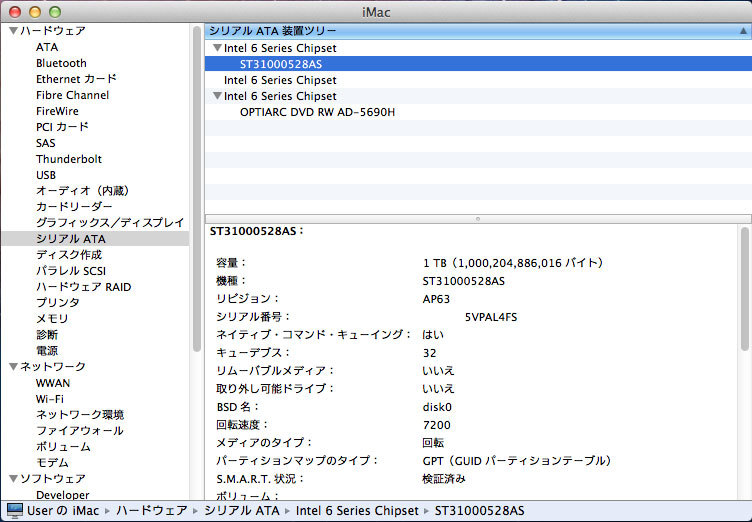This screenshot has height=522, width=752.
Task: Click the iMac computer icon in path bar
Action: 14,510
